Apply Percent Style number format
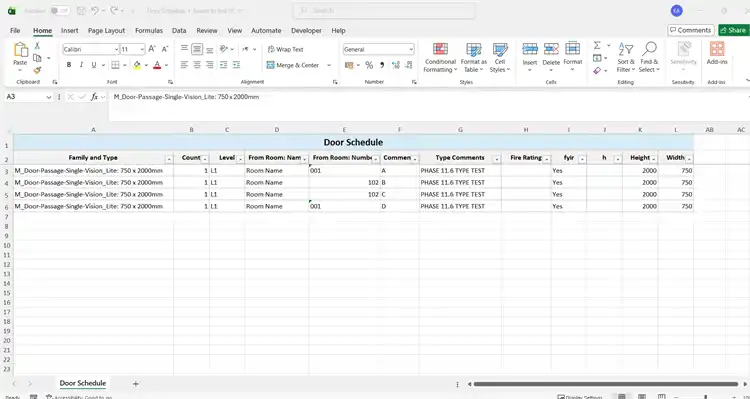 coord(369,65)
